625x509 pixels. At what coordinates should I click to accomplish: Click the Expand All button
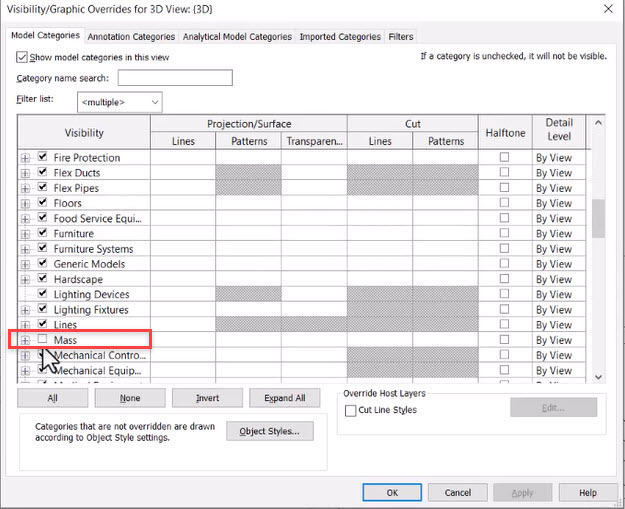click(285, 398)
